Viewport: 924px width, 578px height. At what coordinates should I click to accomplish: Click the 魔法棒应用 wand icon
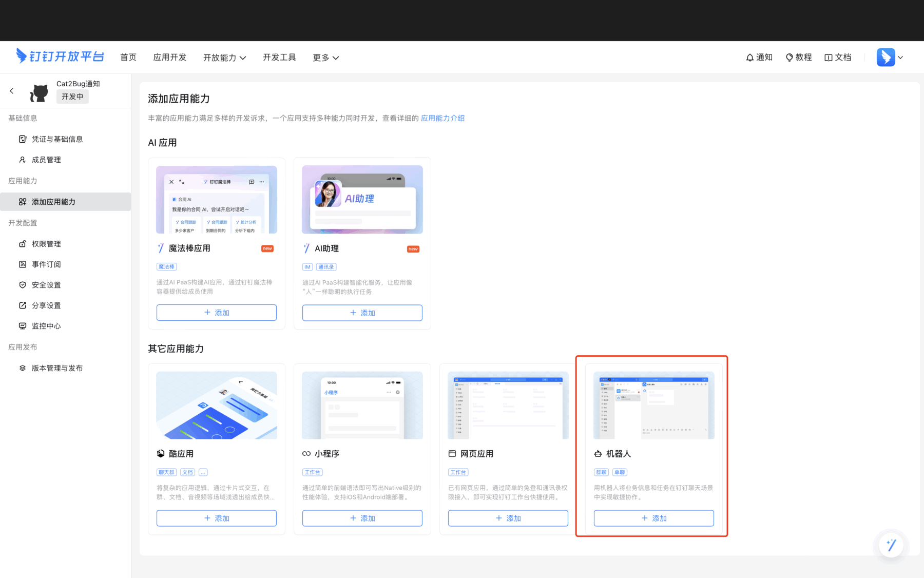click(x=161, y=248)
